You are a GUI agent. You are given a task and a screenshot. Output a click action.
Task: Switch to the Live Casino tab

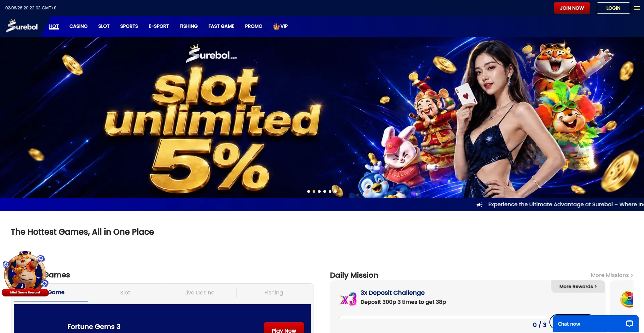tap(199, 292)
